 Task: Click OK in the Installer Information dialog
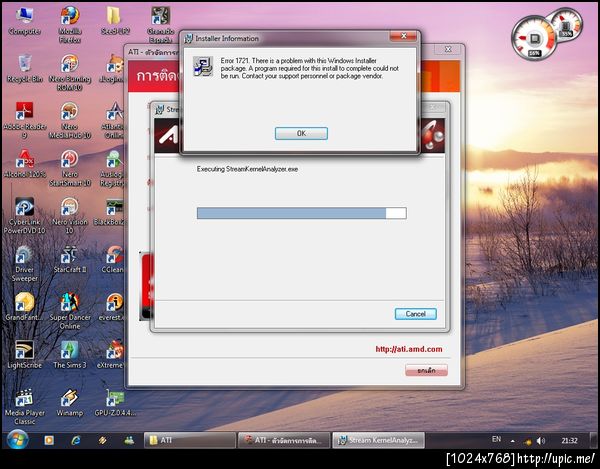[x=301, y=133]
